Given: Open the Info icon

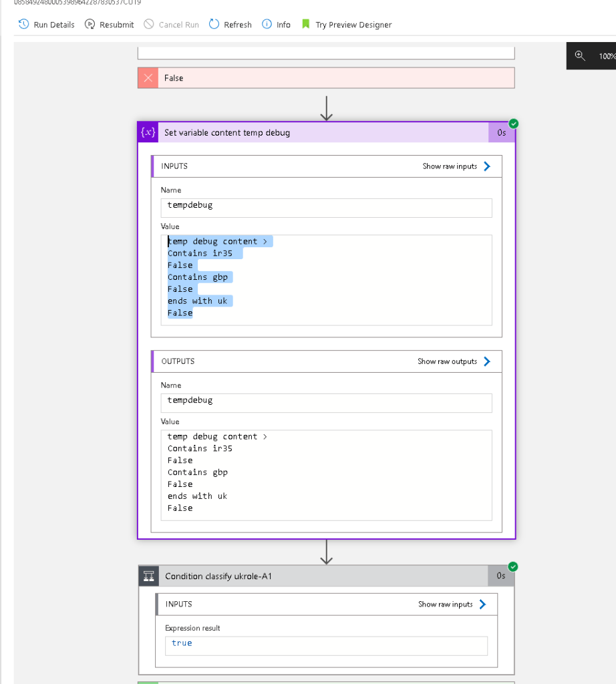Looking at the screenshot, I should click(267, 24).
